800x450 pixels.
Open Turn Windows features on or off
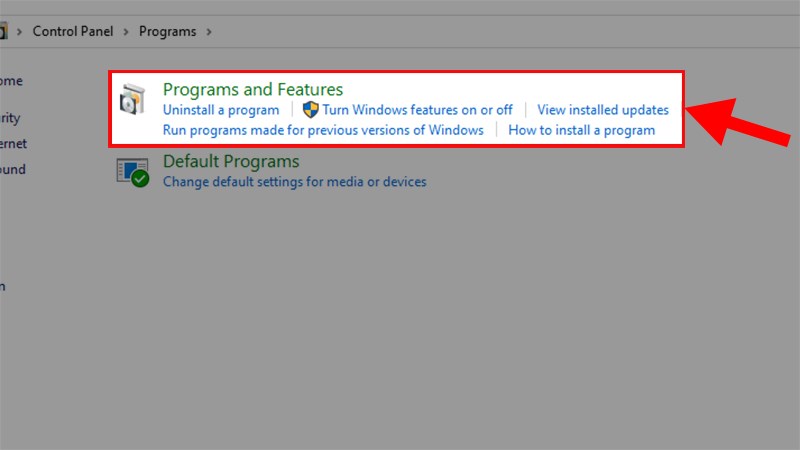click(x=417, y=110)
